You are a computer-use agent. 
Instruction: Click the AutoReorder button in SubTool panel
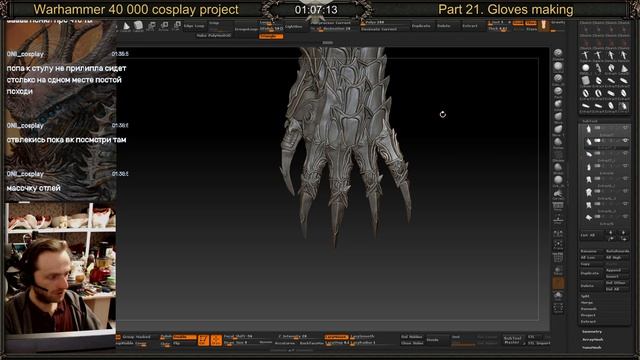617,251
